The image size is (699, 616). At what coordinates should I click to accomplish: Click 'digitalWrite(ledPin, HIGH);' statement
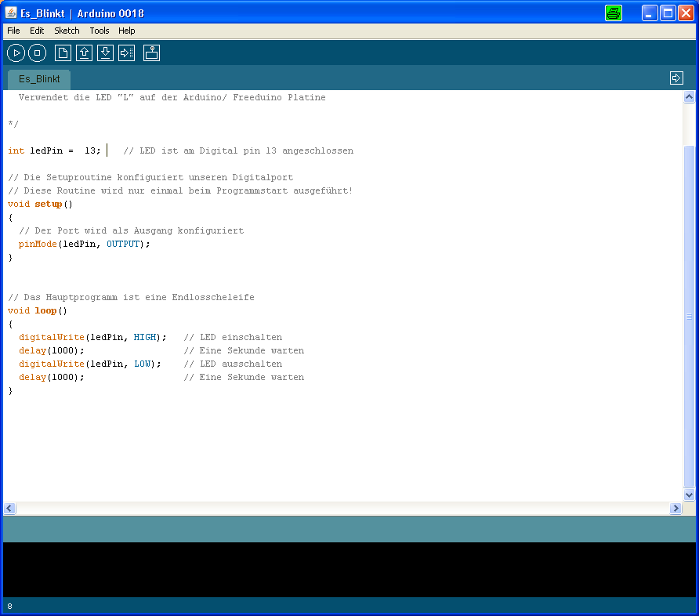(92, 338)
